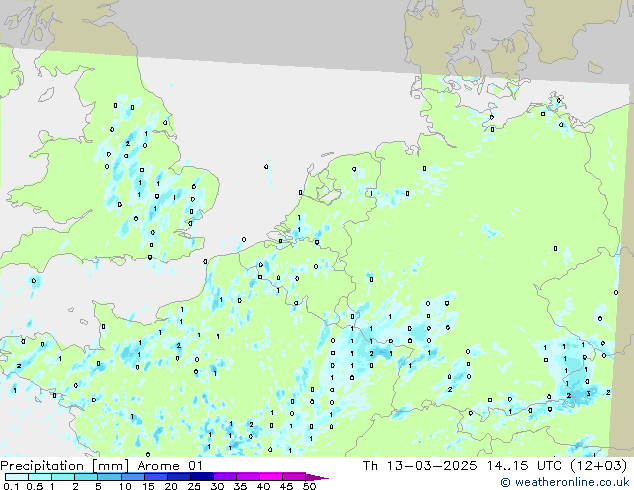Screen dimensions: 634x490
Task: Select the 'Arome 01' model label
Action: (170, 466)
